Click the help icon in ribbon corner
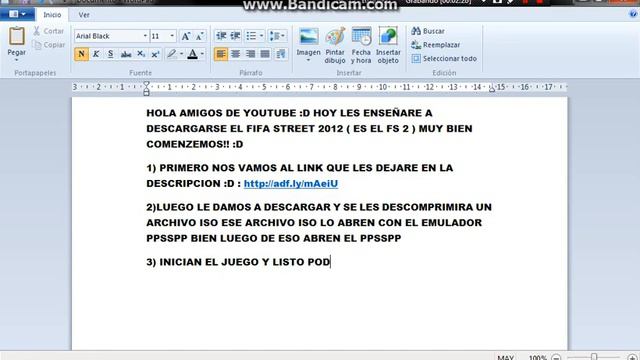The image size is (640, 360). coord(633,14)
